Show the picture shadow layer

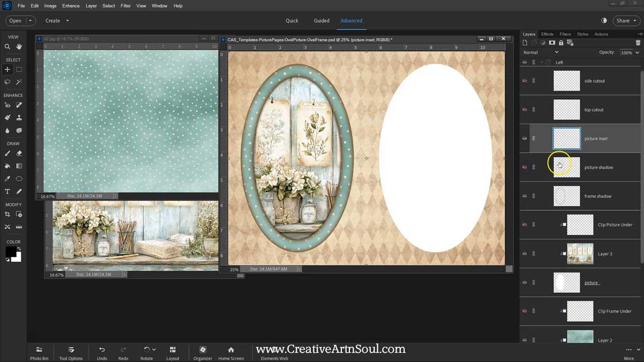pyautogui.click(x=525, y=167)
